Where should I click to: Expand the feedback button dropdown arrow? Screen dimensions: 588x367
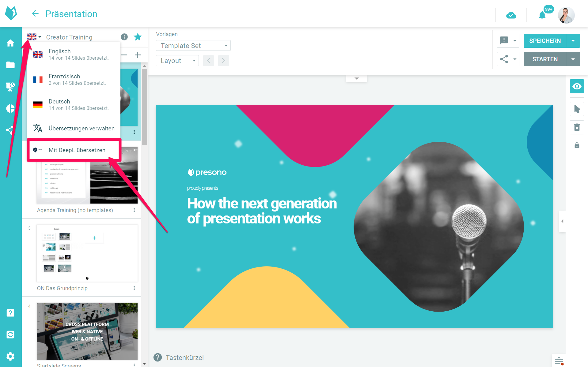515,41
